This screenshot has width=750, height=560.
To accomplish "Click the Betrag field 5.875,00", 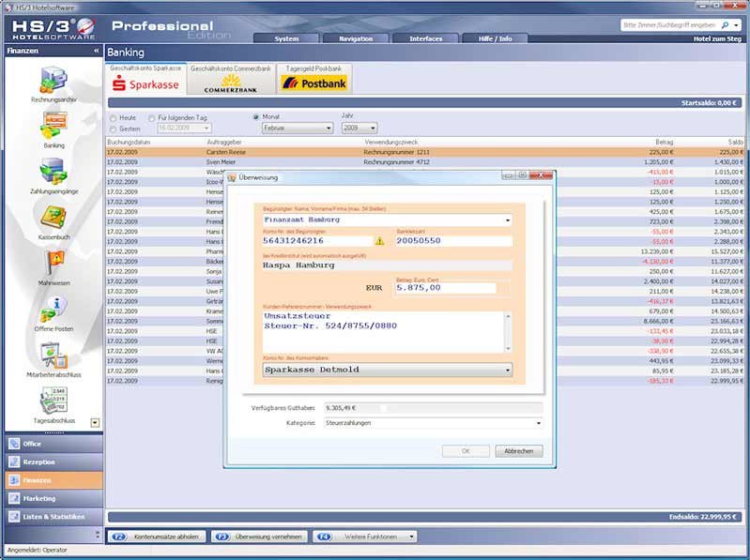I will click(x=446, y=288).
